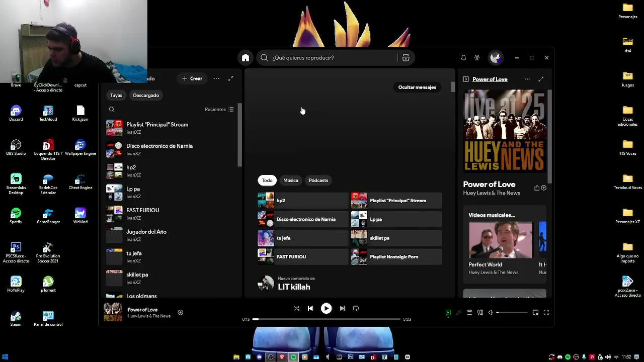Click the Spotify icon in the Windows taskbar

click(x=293, y=357)
